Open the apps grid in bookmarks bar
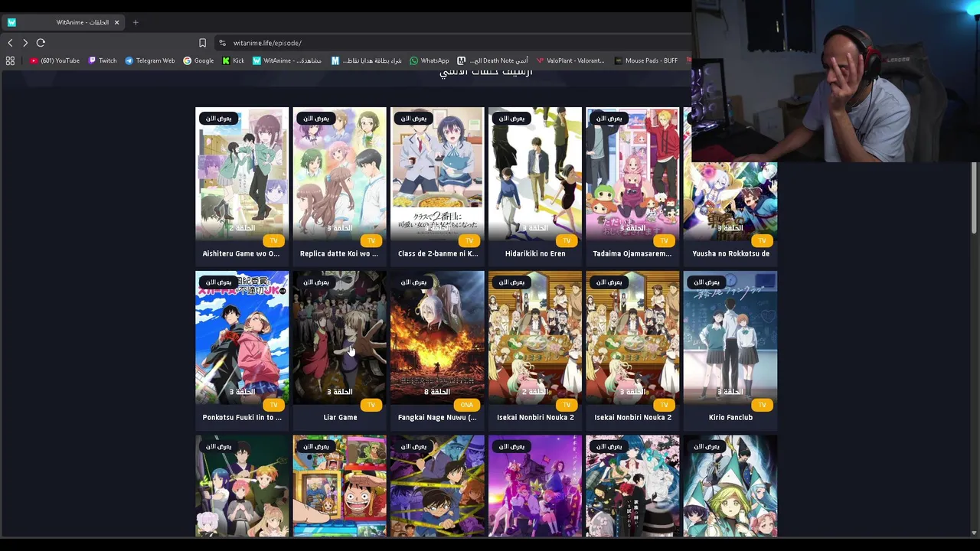 pos(10,60)
